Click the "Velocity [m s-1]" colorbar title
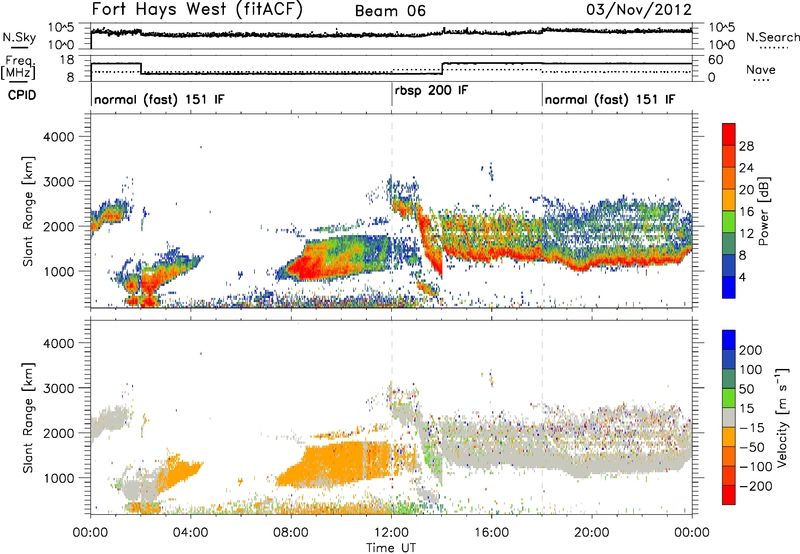Viewport: 800px width, 554px height. click(782, 417)
